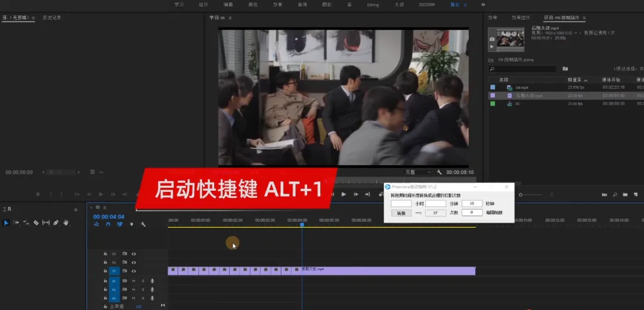Viewport: 644px width, 310px height.
Task: Mute audio track A1
Action: pos(134,281)
